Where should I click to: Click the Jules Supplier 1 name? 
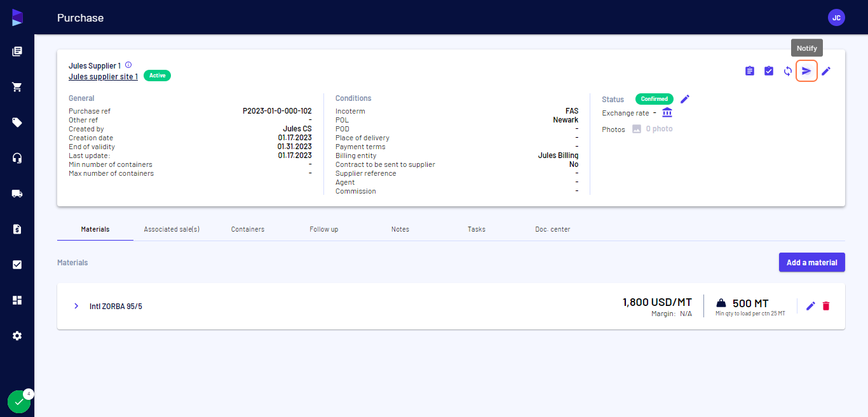tap(95, 65)
